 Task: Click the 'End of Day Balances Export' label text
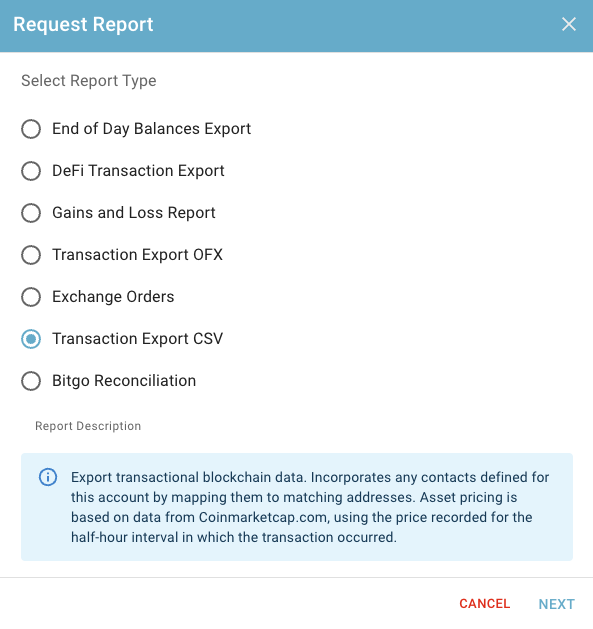click(152, 129)
